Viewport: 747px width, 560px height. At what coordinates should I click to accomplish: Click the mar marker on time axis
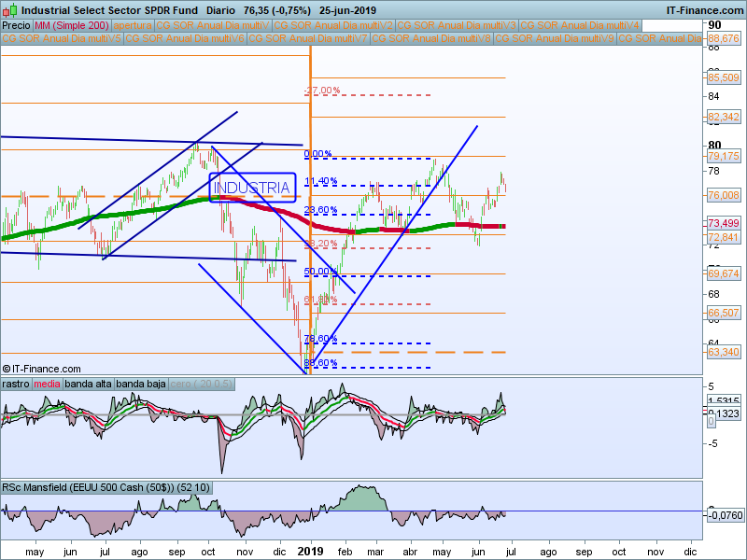[x=375, y=552]
